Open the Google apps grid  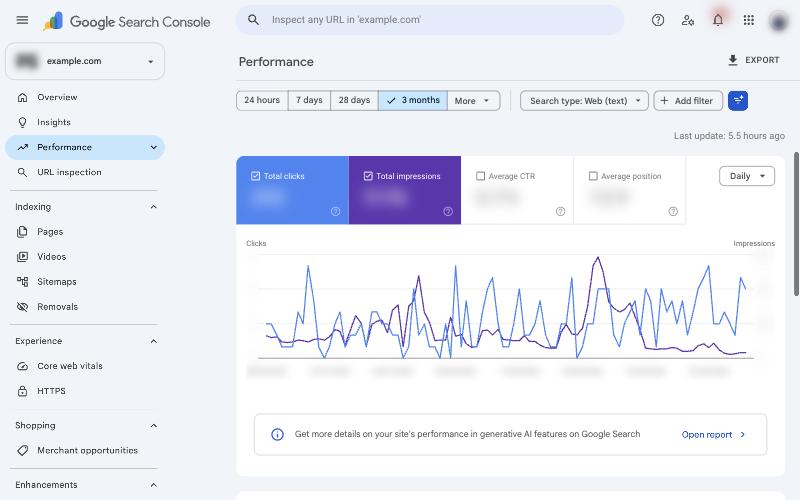tap(748, 20)
